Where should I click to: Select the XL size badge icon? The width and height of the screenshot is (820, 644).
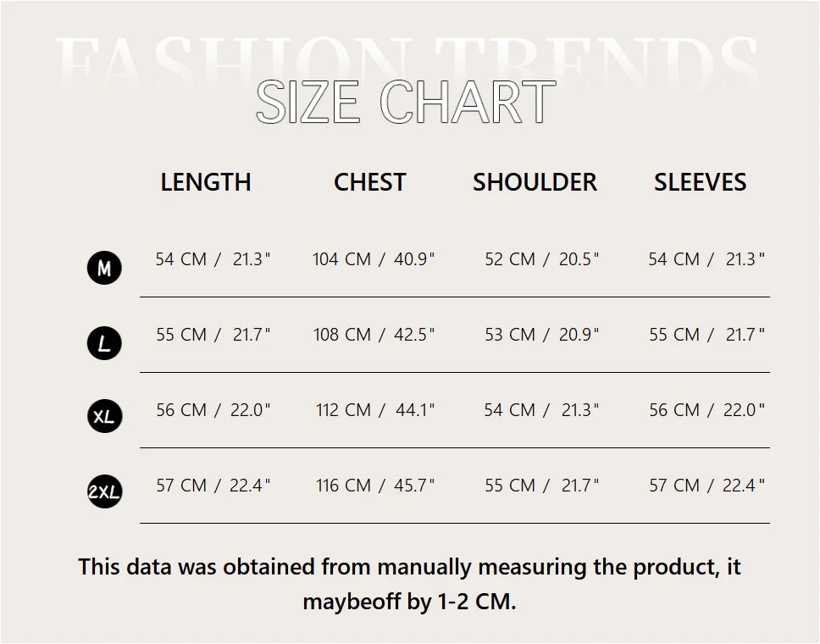click(104, 416)
